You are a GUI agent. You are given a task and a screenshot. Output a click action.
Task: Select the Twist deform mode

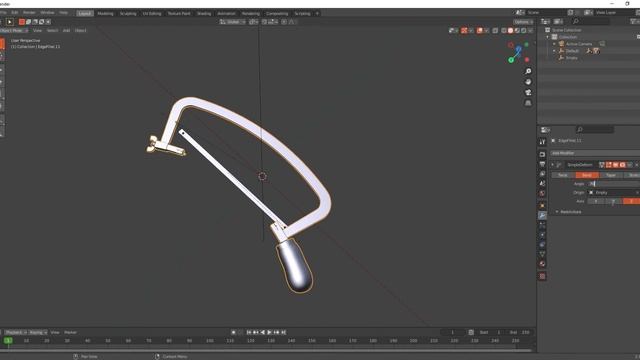tap(563, 175)
